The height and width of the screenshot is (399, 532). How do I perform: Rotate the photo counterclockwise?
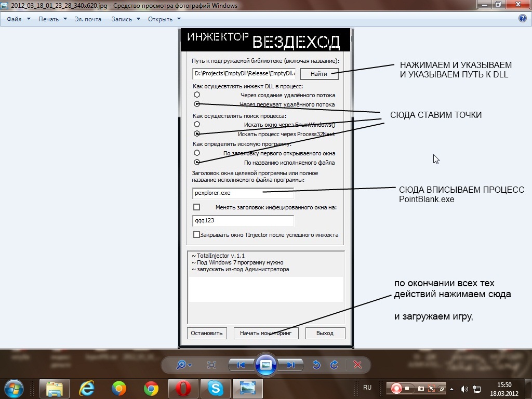316,365
